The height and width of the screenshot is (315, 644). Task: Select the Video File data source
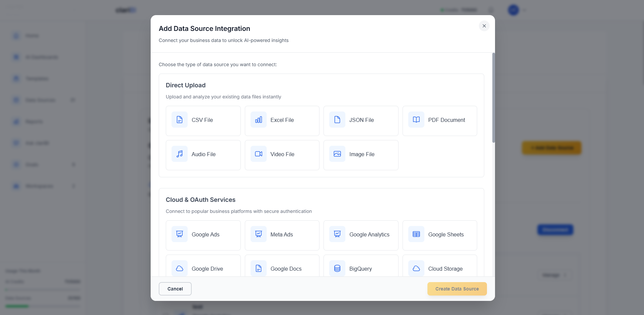pos(282,155)
